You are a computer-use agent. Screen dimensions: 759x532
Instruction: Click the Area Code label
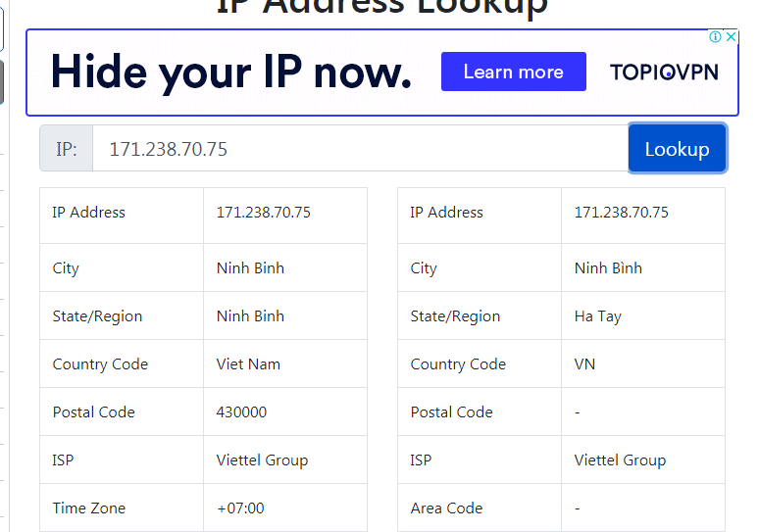[446, 508]
